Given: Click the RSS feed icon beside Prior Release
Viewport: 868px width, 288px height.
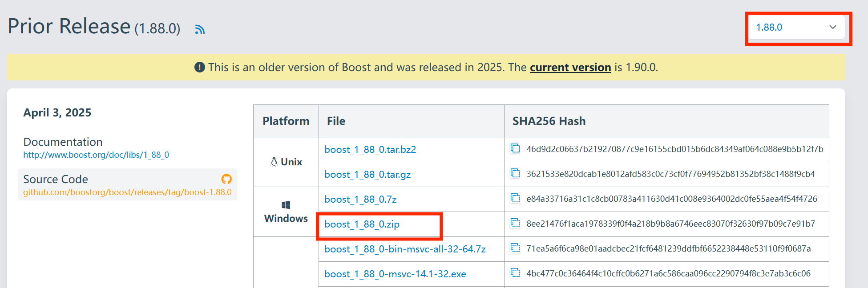Looking at the screenshot, I should tap(200, 29).
